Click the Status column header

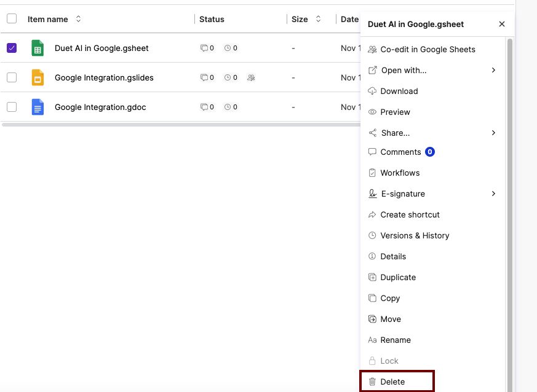point(212,19)
